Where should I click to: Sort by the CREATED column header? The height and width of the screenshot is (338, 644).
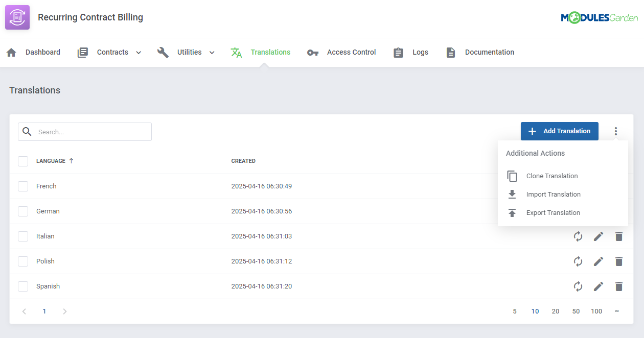coord(243,161)
